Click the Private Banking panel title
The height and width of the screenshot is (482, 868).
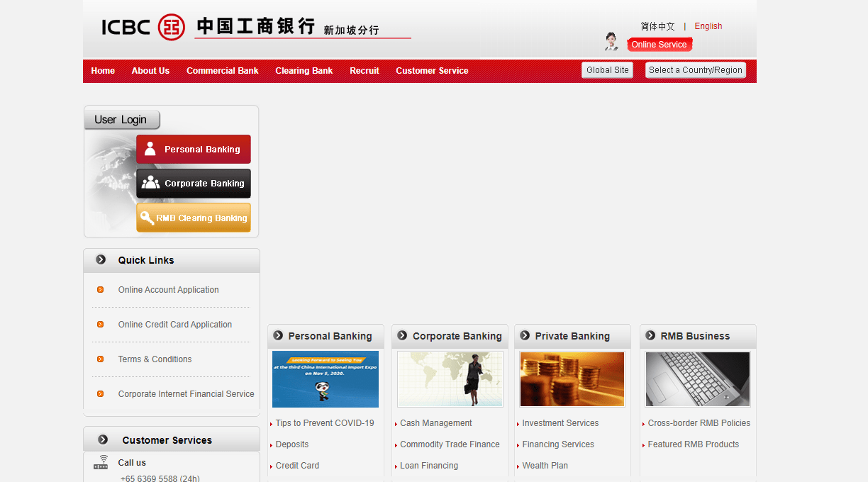coord(572,336)
